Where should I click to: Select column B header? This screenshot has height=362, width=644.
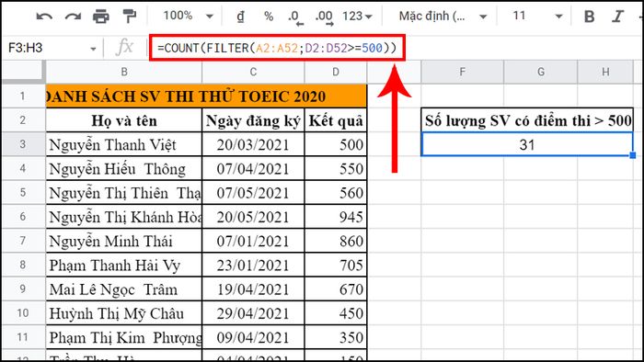[124, 73]
